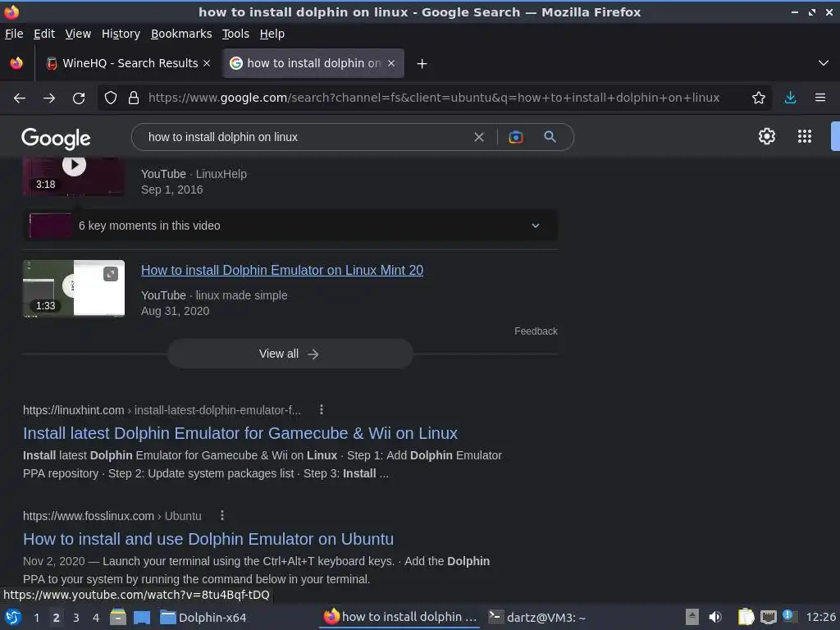Open the Tools menu
The image size is (840, 630).
tap(235, 34)
